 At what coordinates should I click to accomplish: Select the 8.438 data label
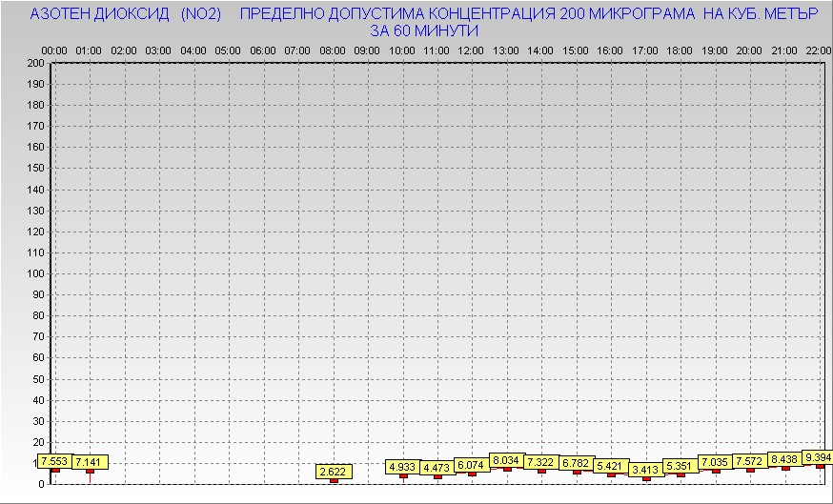(785, 459)
